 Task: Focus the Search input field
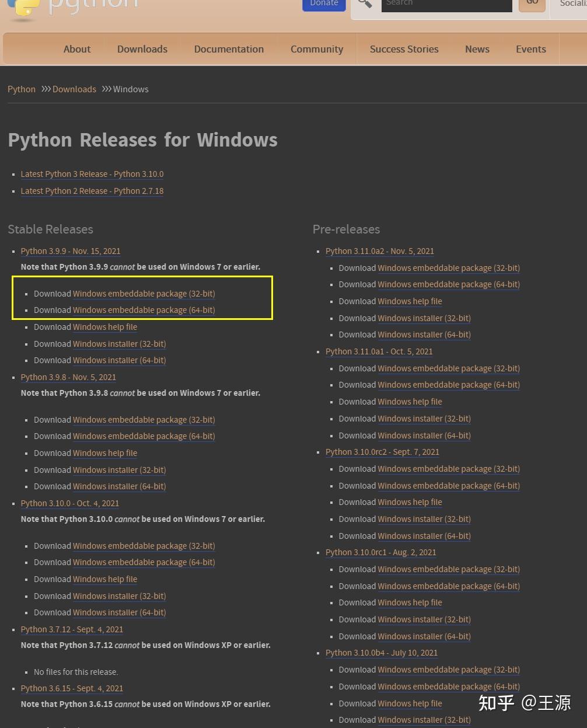(446, 4)
